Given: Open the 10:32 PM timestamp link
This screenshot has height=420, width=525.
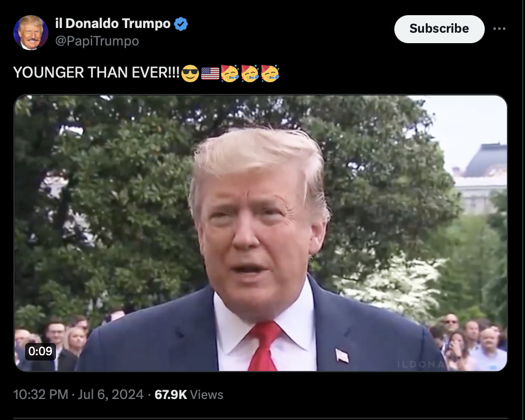Looking at the screenshot, I should [40, 394].
